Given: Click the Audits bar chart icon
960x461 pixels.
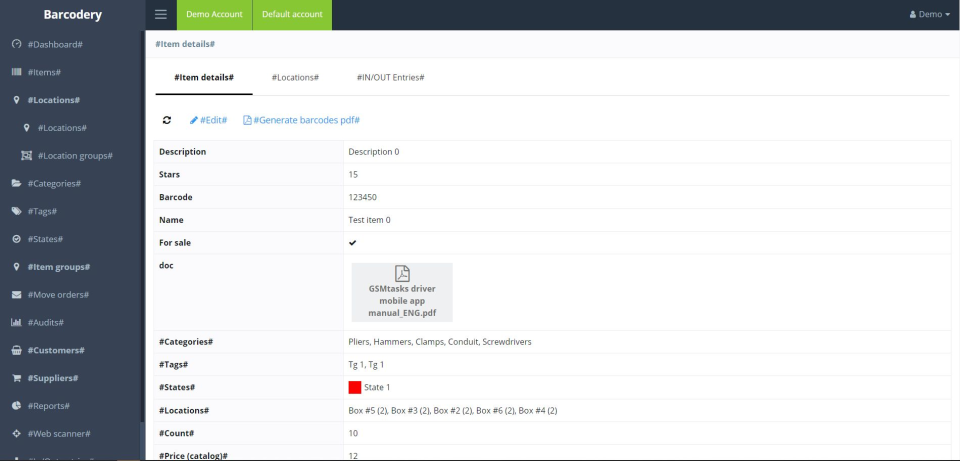Looking at the screenshot, I should 17,322.
